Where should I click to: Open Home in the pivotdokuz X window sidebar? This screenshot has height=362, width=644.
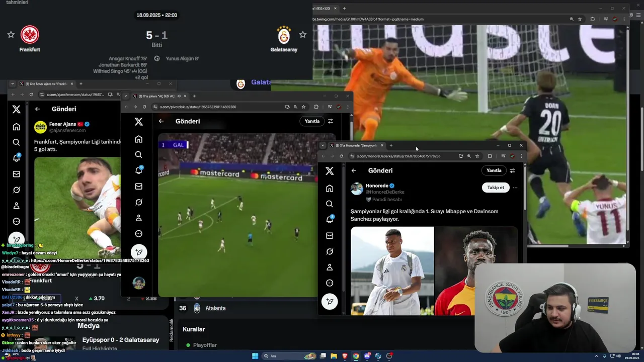(139, 139)
